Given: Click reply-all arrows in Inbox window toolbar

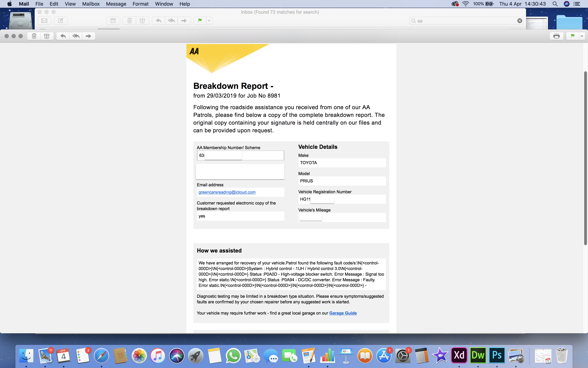Looking at the screenshot, I should [171, 21].
